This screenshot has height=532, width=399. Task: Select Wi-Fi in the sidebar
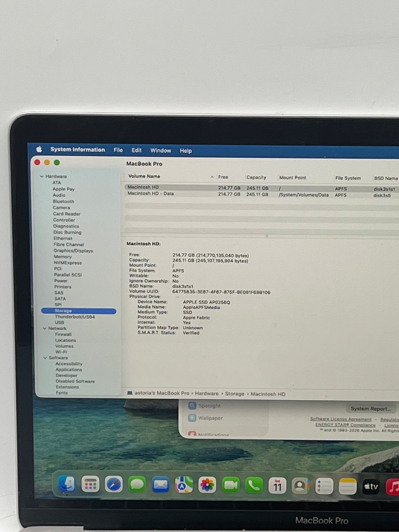pyautogui.click(x=61, y=352)
